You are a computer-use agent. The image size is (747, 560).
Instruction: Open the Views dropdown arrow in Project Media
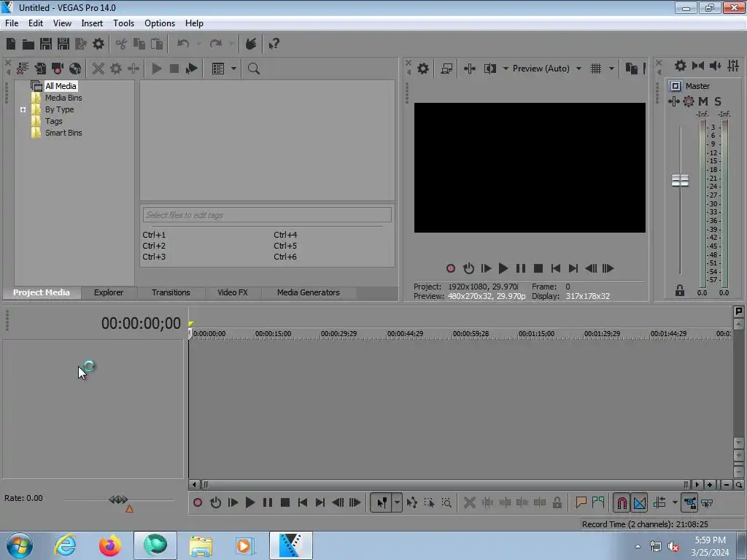pos(233,69)
